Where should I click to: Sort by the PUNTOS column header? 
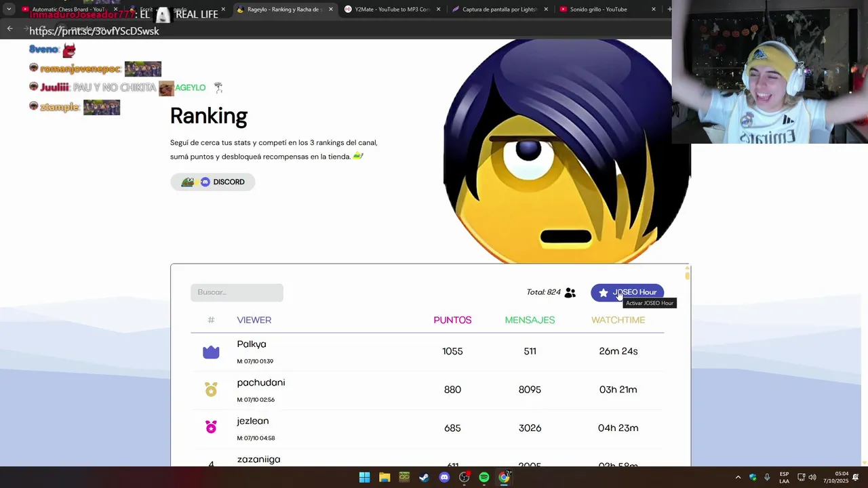pyautogui.click(x=452, y=320)
